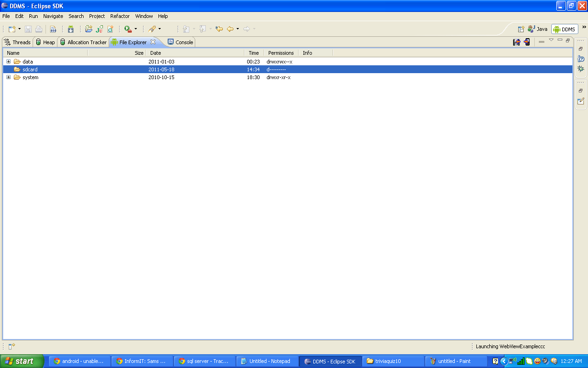Click the Previous Annotation toolbar icon
This screenshot has height=368, width=588.
point(203,29)
